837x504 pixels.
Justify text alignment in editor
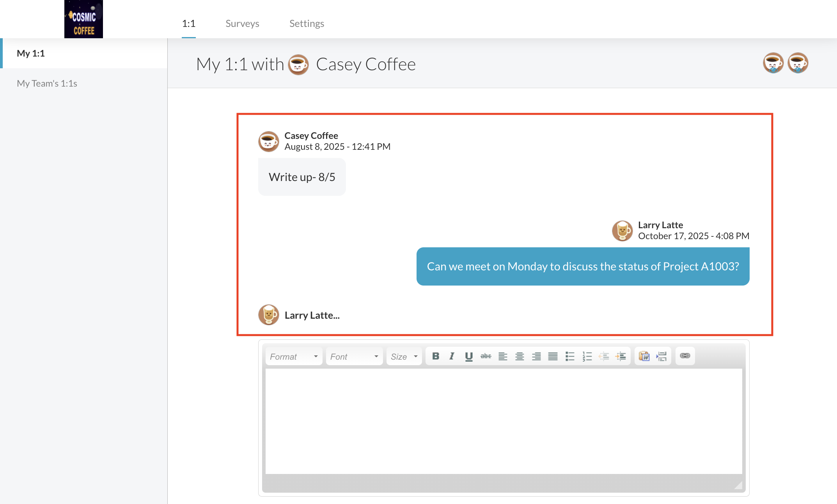coord(553,356)
